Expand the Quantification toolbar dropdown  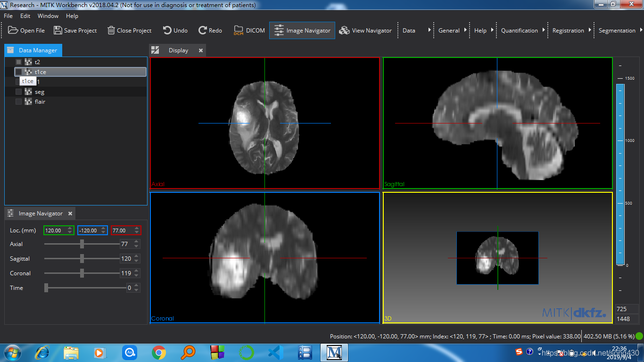(x=544, y=30)
